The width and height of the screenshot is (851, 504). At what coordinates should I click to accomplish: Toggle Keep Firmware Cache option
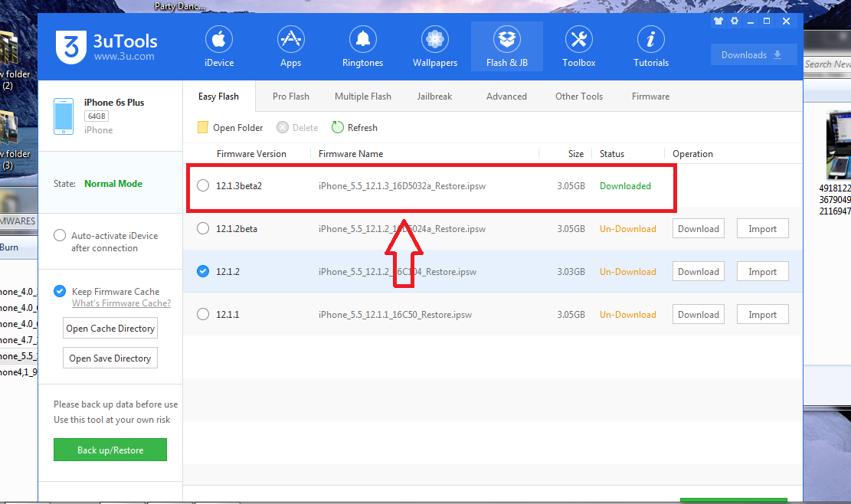pyautogui.click(x=60, y=291)
